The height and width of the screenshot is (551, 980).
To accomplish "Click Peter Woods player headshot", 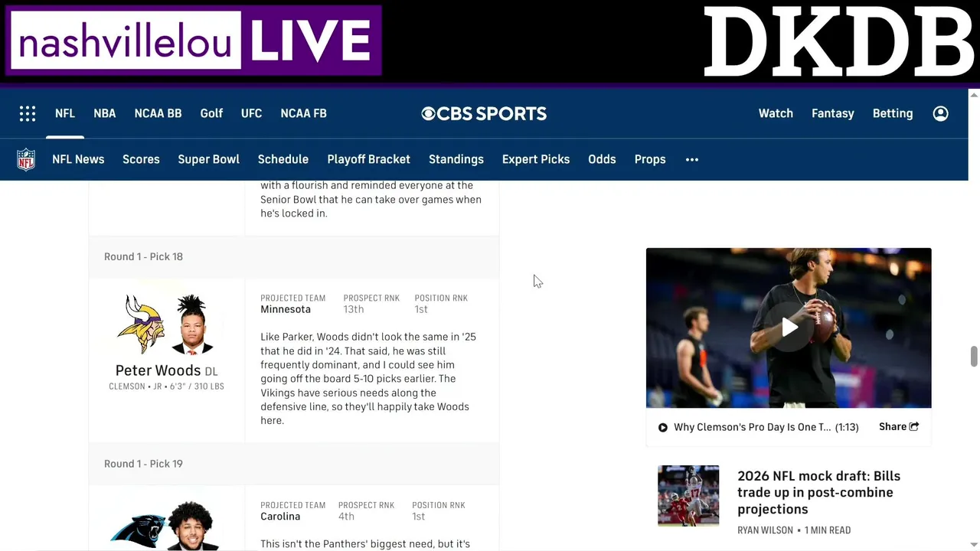I will 191,324.
